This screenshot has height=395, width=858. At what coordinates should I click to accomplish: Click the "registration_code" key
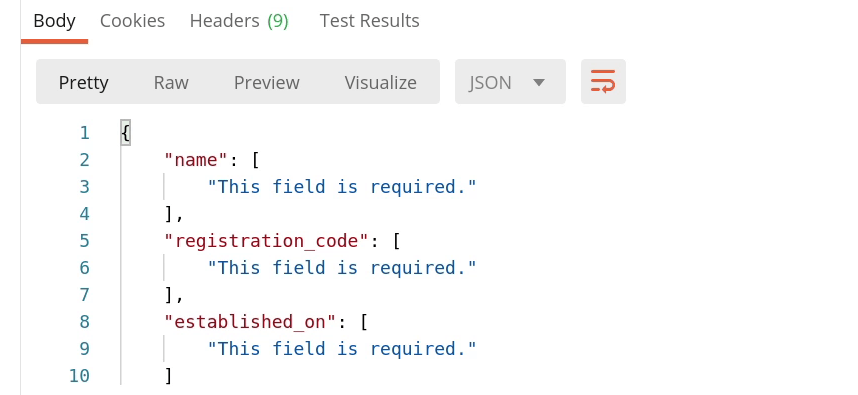[x=267, y=241]
